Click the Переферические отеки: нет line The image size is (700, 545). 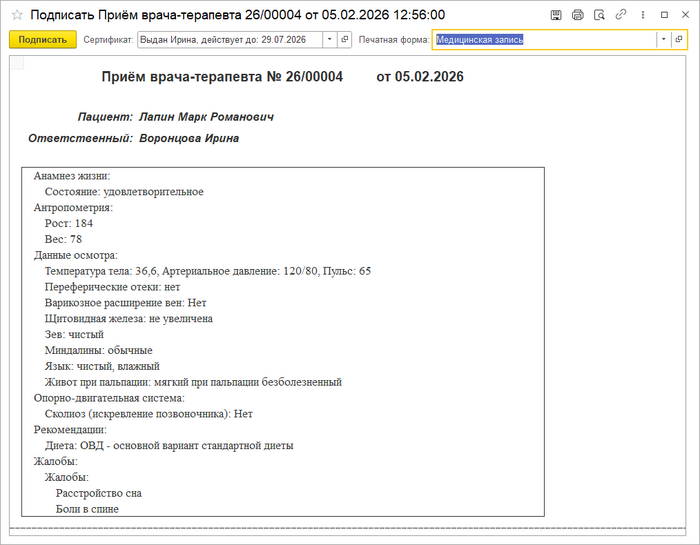tap(112, 287)
